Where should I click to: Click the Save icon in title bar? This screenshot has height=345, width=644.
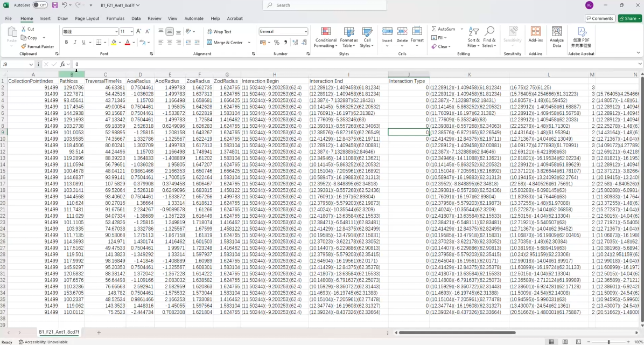coord(54,5)
